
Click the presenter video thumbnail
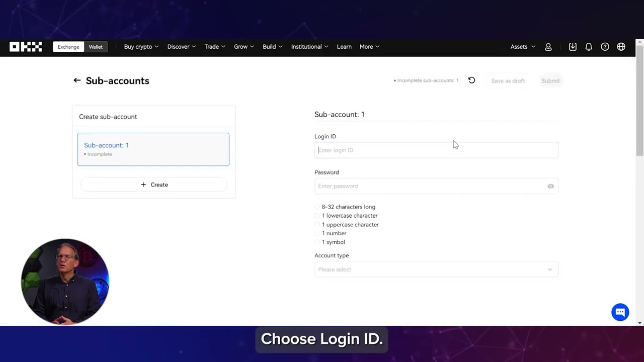(x=65, y=282)
